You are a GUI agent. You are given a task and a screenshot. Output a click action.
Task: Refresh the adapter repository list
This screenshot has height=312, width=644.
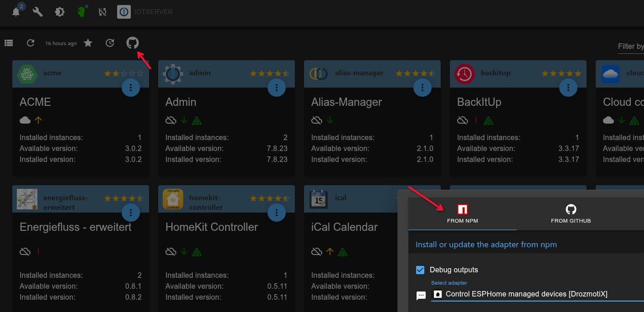point(31,43)
